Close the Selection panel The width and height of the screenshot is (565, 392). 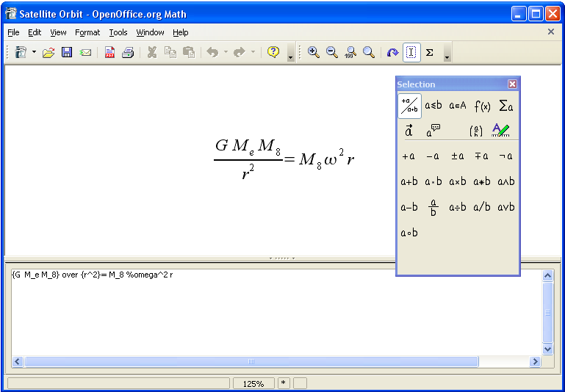(x=512, y=84)
